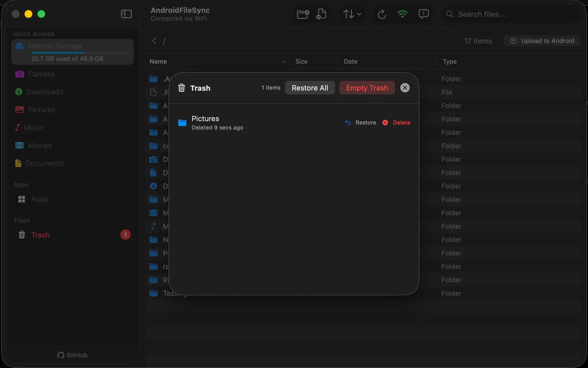Click the blue document icon in file list
This screenshot has width=588, height=368.
tap(153, 173)
